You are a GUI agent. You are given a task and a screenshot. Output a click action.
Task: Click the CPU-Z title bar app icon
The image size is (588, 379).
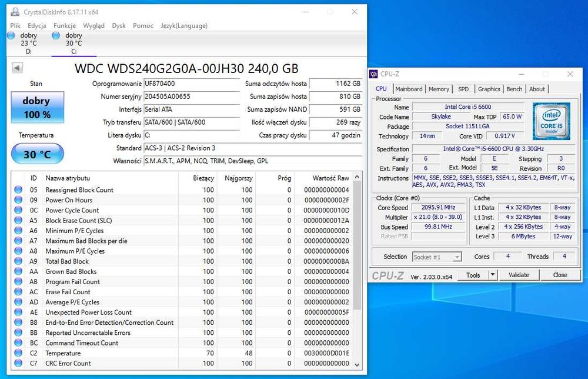pyautogui.click(x=373, y=74)
